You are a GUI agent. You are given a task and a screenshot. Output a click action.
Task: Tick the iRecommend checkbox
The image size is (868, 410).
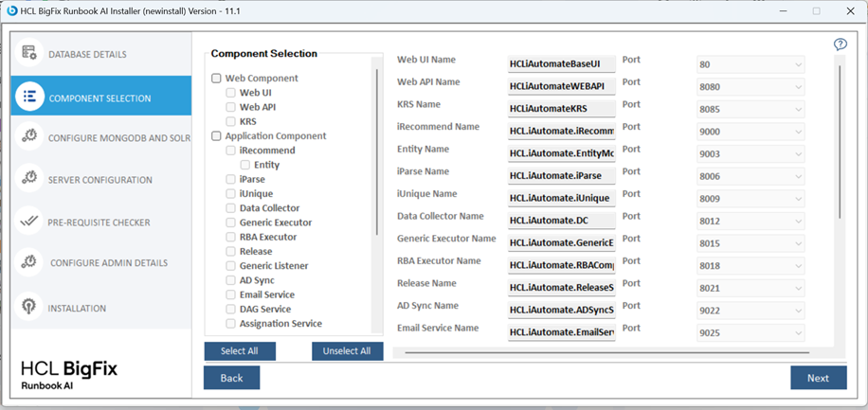coord(231,151)
